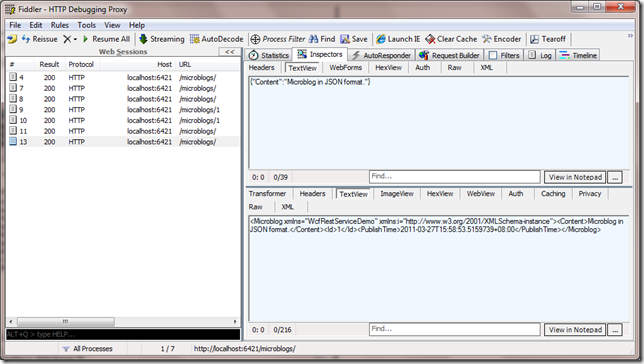Open the Tools menu
Image resolution: width=644 pixels, height=364 pixels.
(87, 25)
